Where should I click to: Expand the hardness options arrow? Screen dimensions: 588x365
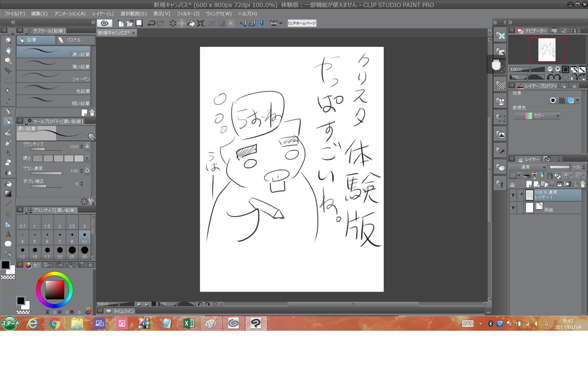tap(87, 158)
